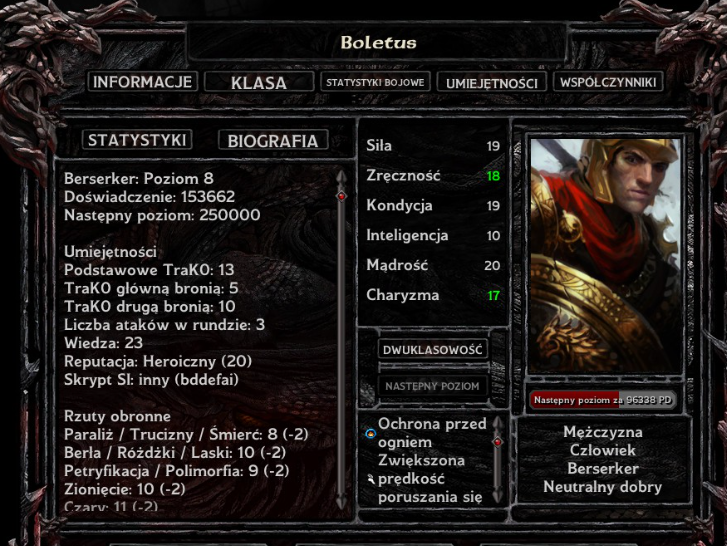
Task: Click the fire protection effect icon
Action: [370, 434]
